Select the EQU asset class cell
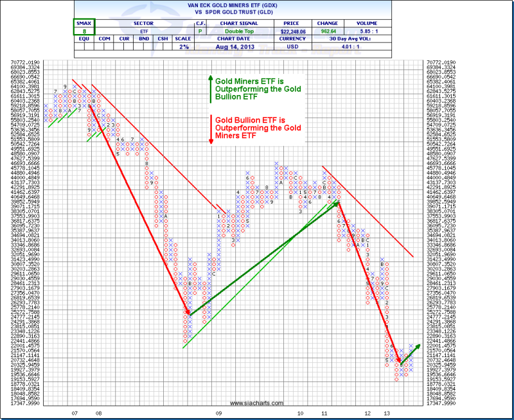Image resolution: width=514 pixels, height=420 pixels. point(85,38)
